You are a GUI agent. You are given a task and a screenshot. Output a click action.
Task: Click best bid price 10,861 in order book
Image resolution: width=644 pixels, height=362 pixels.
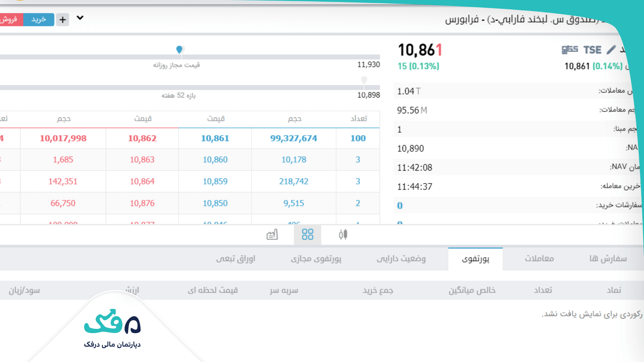(x=215, y=138)
